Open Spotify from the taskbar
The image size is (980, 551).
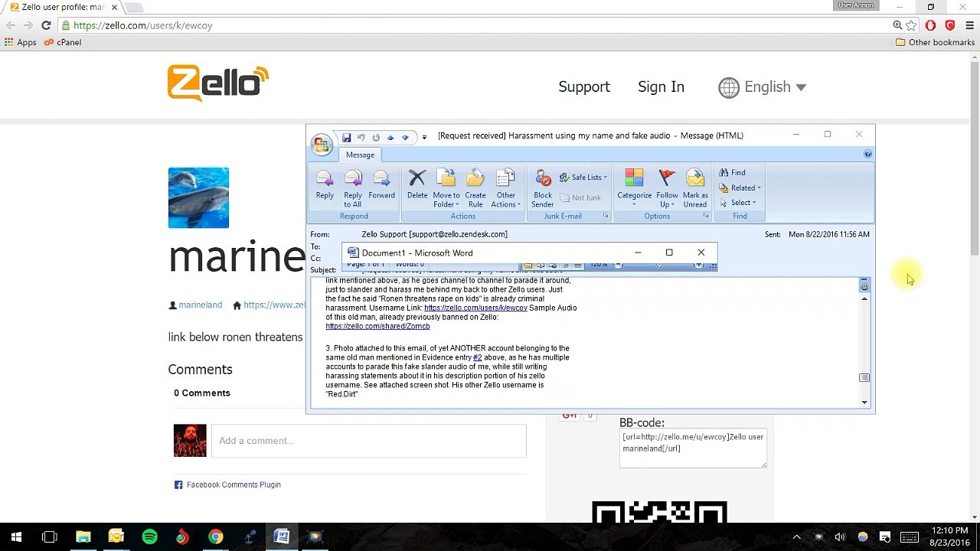(149, 536)
